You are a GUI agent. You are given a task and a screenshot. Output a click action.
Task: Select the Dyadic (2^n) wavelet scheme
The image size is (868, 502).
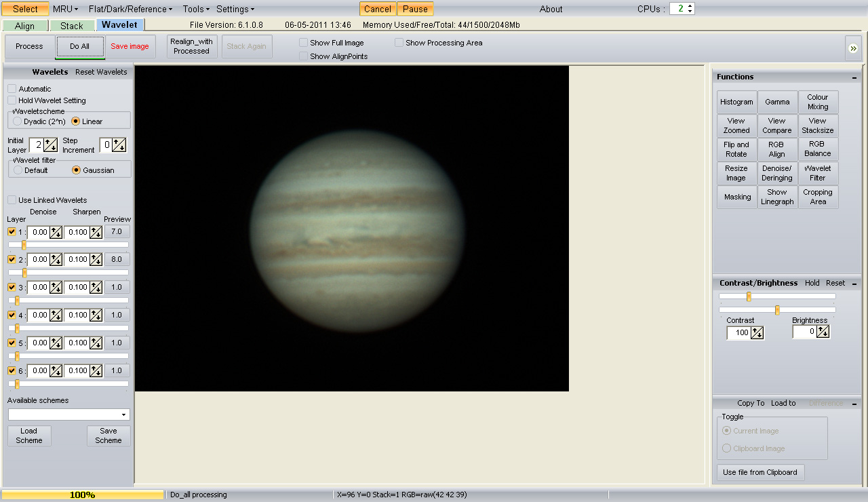pyautogui.click(x=18, y=121)
